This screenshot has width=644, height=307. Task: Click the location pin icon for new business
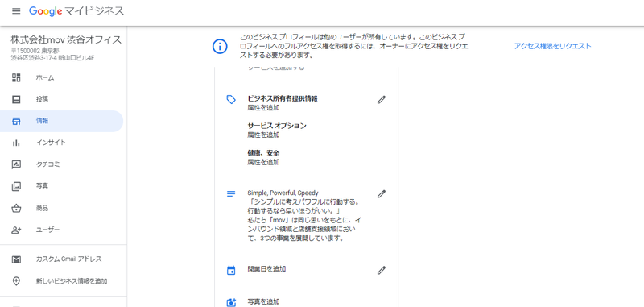click(x=16, y=281)
